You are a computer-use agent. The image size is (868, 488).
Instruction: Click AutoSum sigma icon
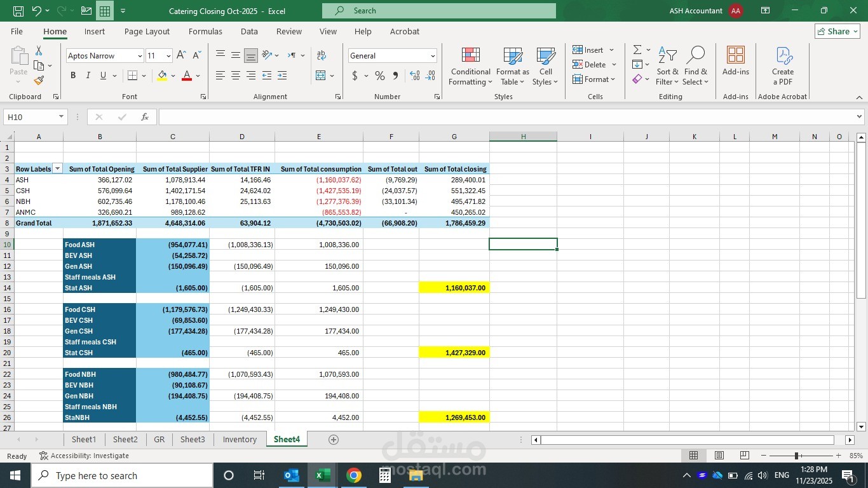coord(637,50)
